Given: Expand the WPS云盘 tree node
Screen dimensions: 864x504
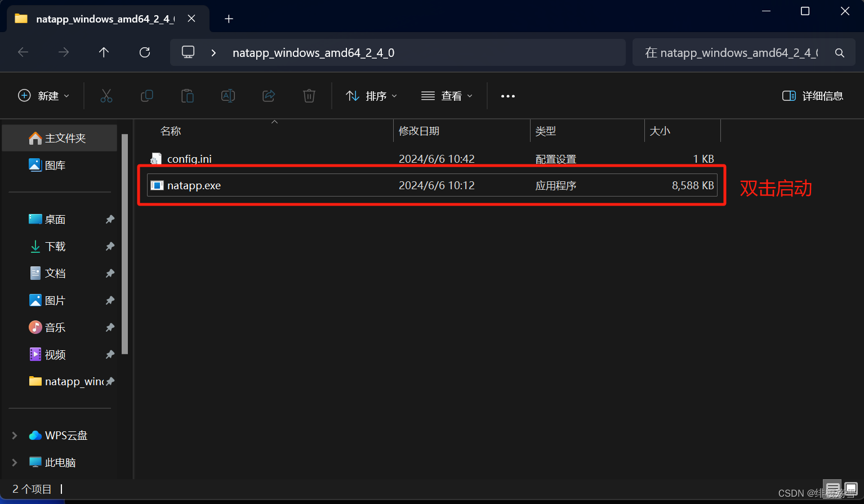Looking at the screenshot, I should (15, 435).
